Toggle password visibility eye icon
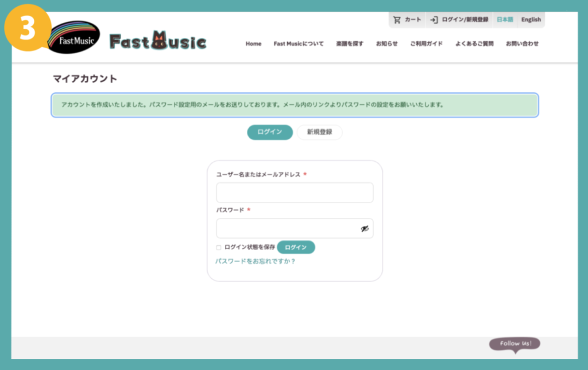 (365, 229)
